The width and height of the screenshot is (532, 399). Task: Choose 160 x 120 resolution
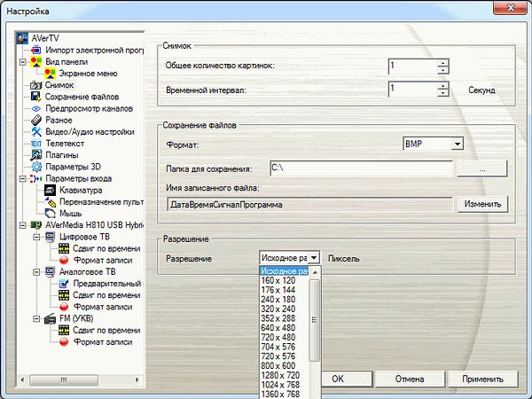pyautogui.click(x=285, y=280)
